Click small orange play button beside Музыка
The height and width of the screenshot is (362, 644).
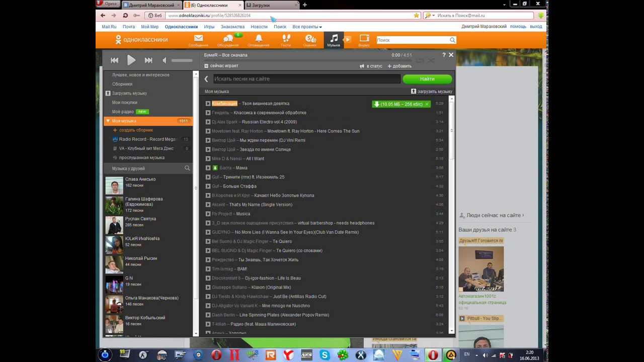347,39
